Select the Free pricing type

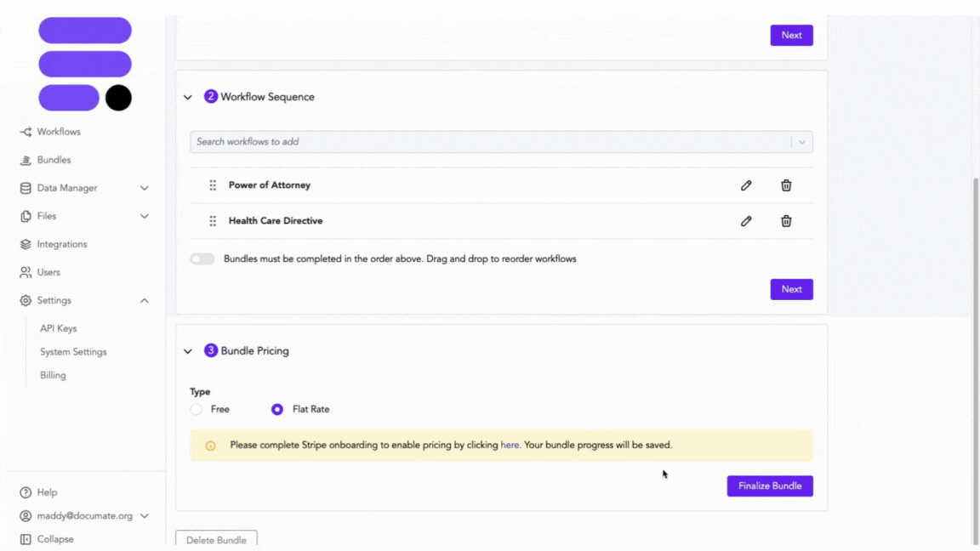[x=197, y=410]
